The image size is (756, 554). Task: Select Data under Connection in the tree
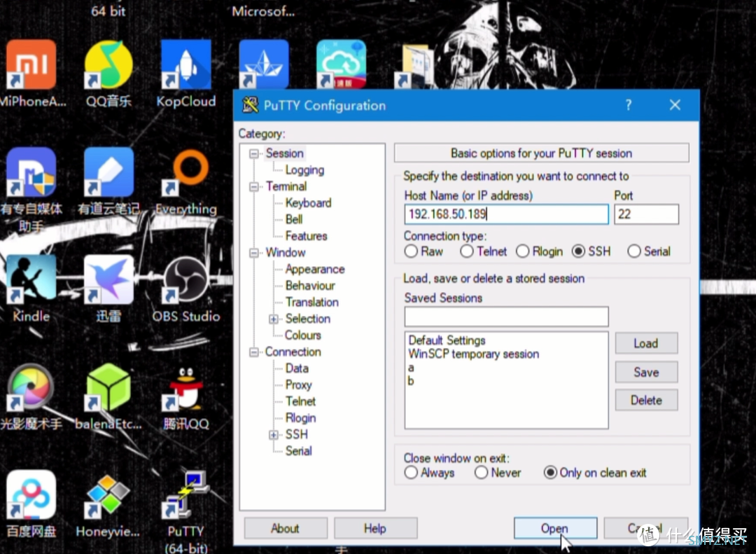pyautogui.click(x=297, y=368)
